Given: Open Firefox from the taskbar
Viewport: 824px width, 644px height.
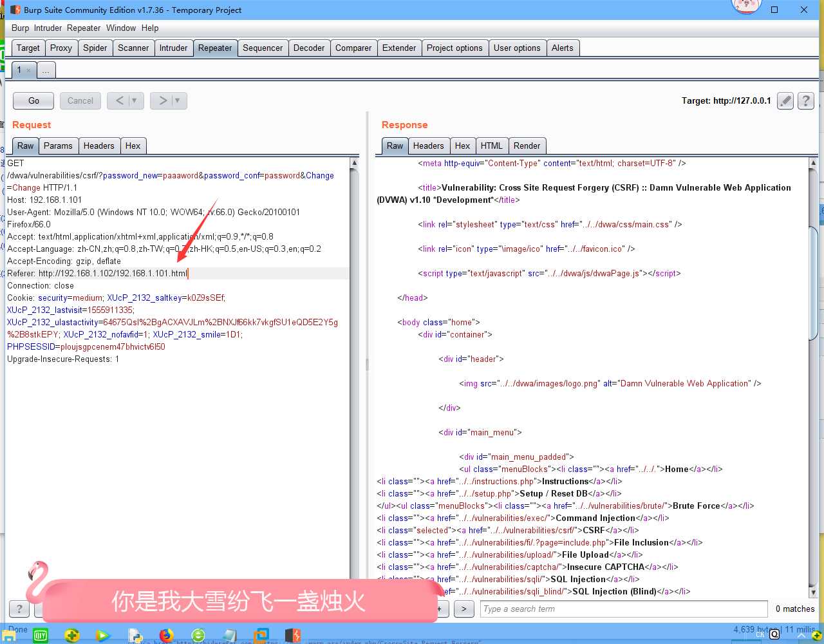Looking at the screenshot, I should pyautogui.click(x=167, y=636).
